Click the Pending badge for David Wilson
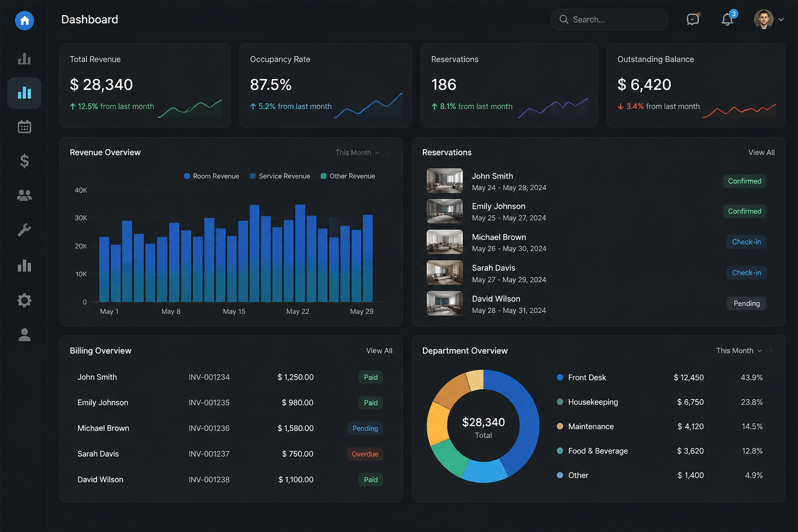This screenshot has height=532, width=798. pos(747,303)
